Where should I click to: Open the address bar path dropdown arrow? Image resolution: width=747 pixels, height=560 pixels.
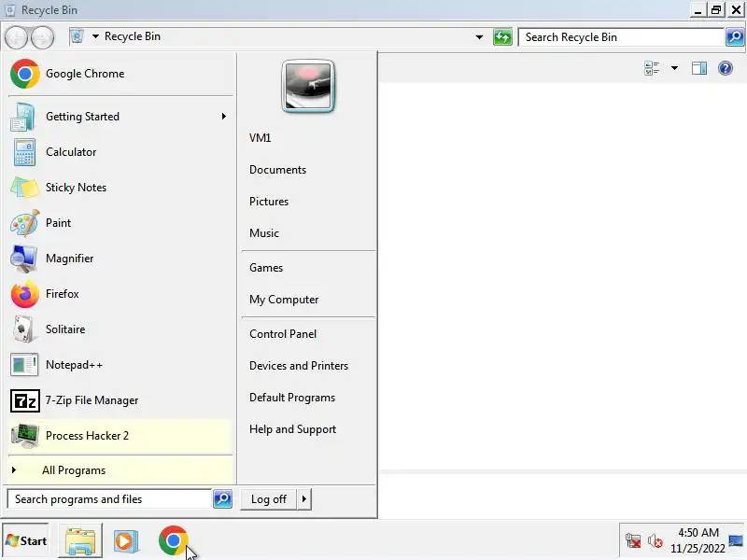pyautogui.click(x=95, y=36)
